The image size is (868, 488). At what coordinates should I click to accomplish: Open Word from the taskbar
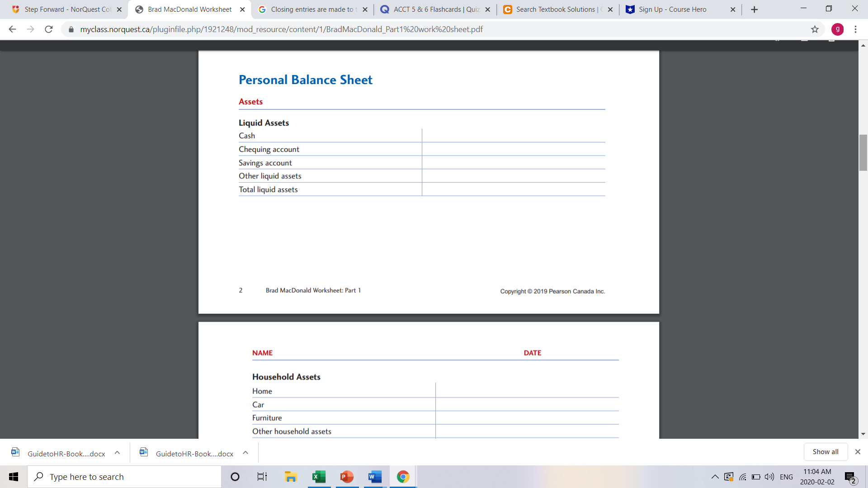click(375, 477)
